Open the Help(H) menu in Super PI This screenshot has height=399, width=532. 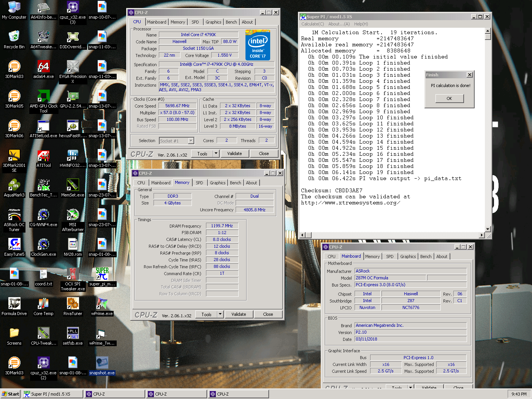point(361,24)
